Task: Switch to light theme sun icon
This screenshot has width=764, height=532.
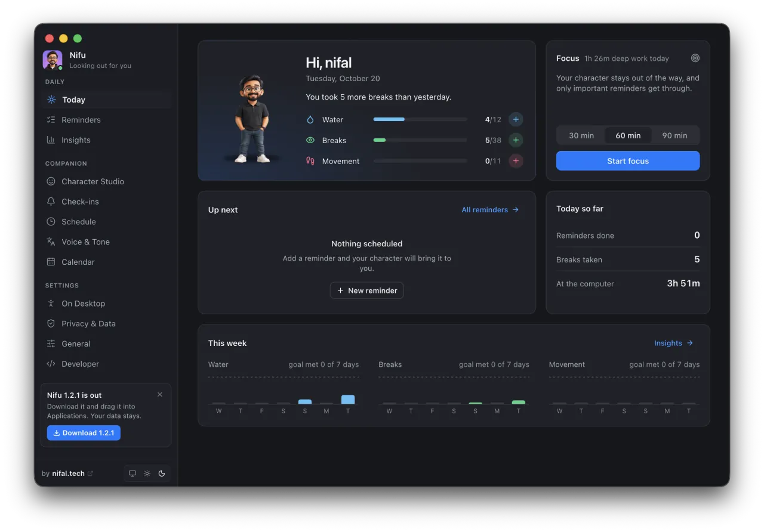Action: click(x=147, y=474)
